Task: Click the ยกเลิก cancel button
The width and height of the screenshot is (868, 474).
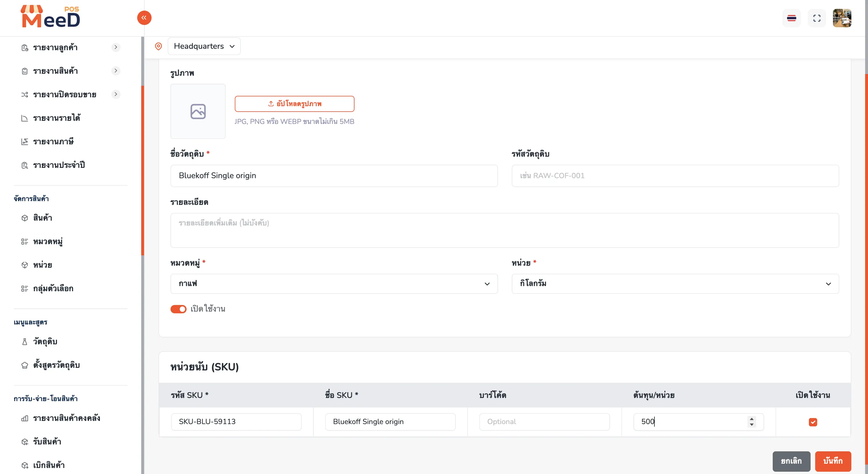Action: click(x=792, y=461)
